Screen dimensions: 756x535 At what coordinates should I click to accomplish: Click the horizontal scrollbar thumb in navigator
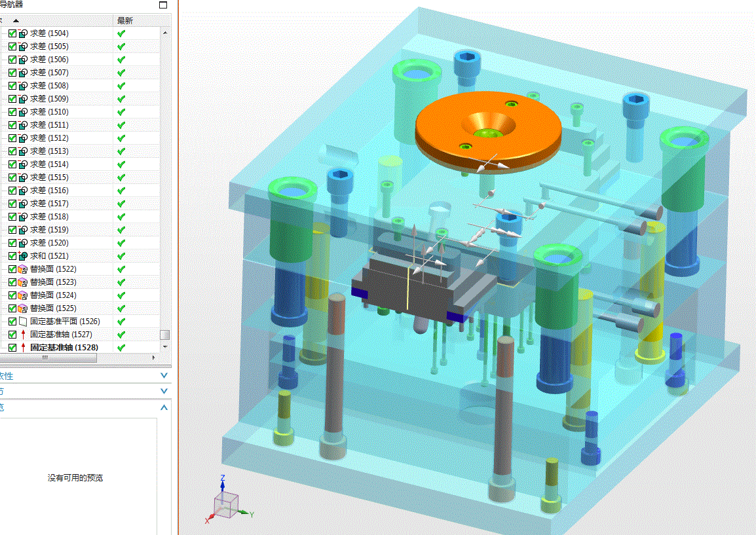[x=48, y=358]
